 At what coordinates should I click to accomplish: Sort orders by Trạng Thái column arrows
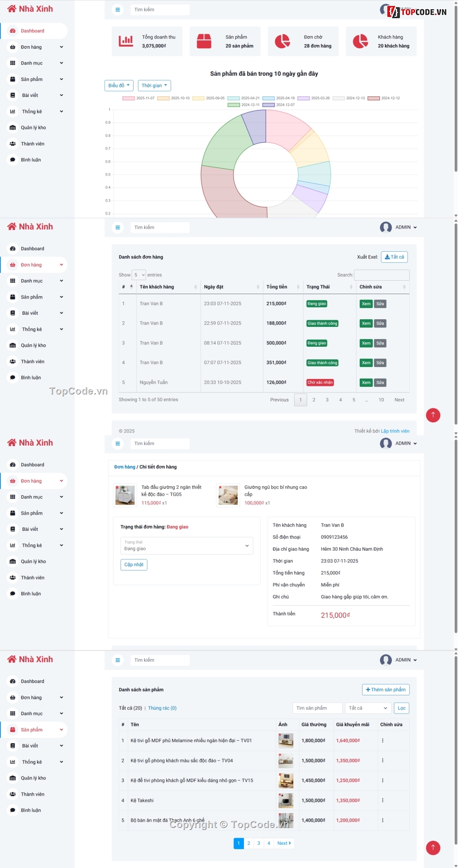[351, 287]
